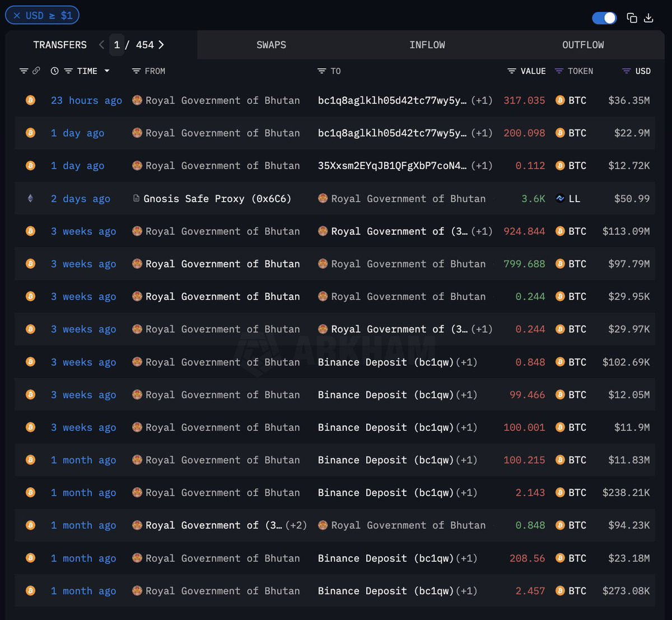The width and height of the screenshot is (672, 620).
Task: Expand (+1) on the $102.69K Binance Deposit row
Action: pos(467,362)
